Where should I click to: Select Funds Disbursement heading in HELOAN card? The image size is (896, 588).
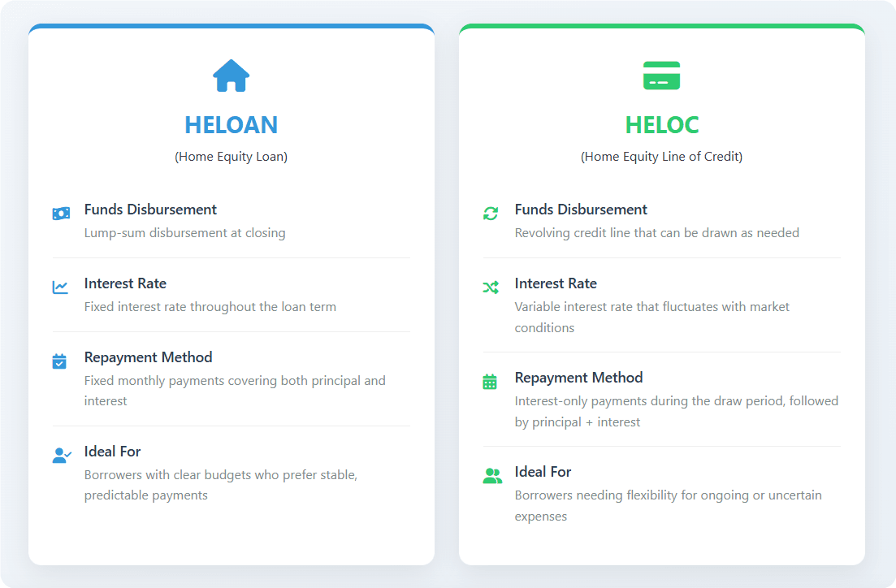(x=150, y=210)
